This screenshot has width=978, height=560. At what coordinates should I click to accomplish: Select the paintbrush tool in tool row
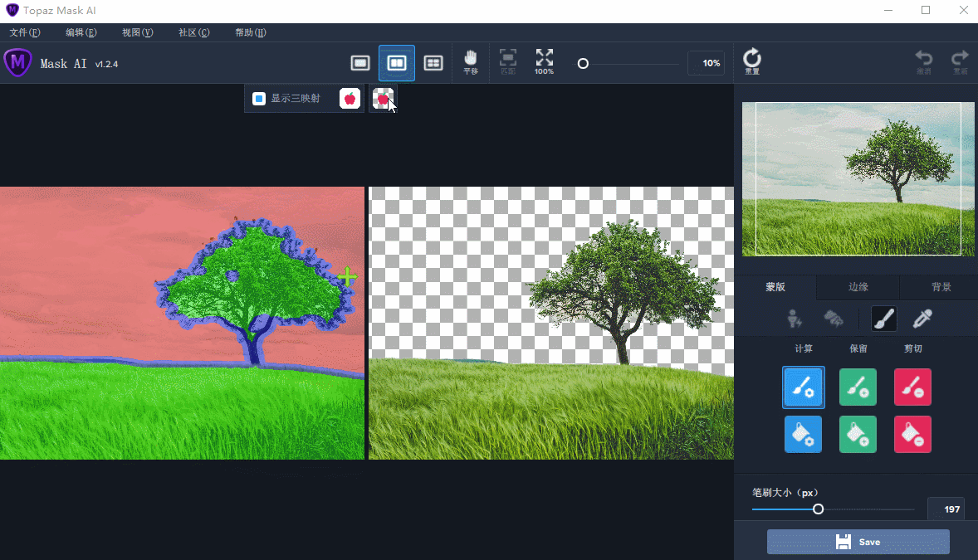[x=883, y=319]
